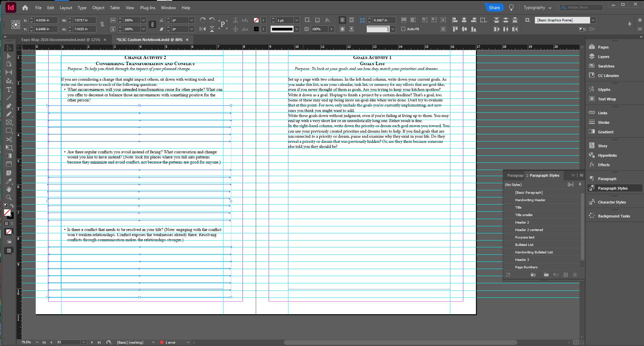The image size is (644, 346).
Task: Apply the Handwriting Header paragraph style
Action: click(530, 200)
